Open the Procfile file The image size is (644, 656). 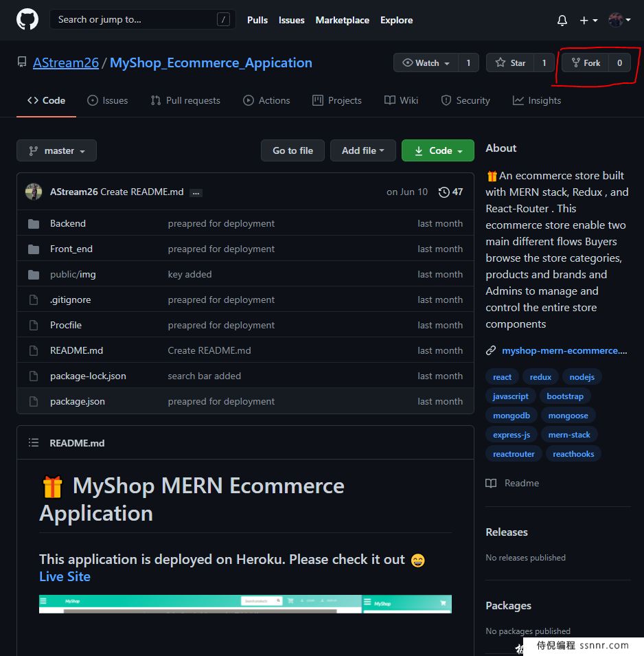tap(66, 325)
